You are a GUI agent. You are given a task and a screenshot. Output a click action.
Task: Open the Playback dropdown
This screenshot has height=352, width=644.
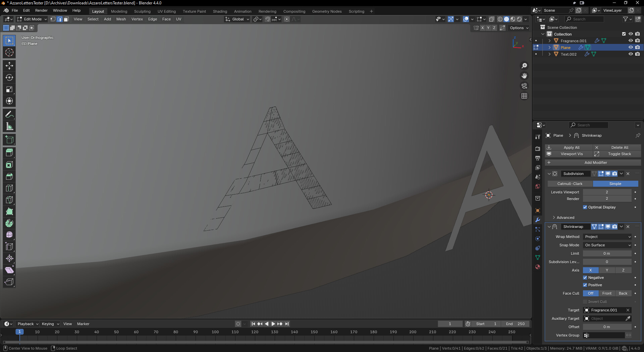(28, 324)
